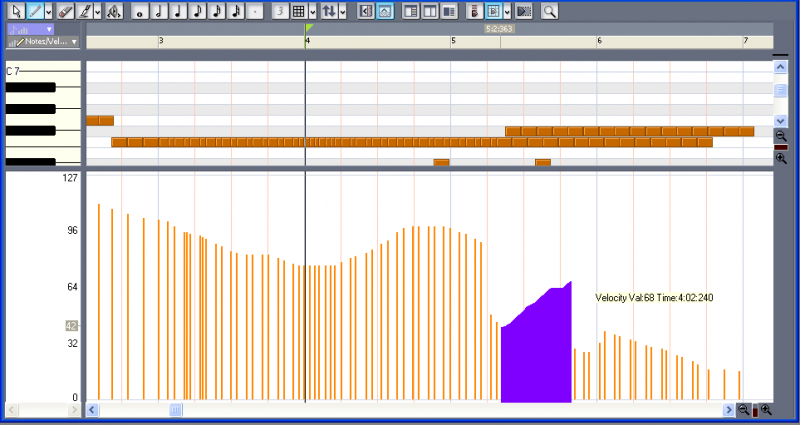The image size is (800, 425).
Task: Choose the whole note duration
Action: (x=139, y=11)
